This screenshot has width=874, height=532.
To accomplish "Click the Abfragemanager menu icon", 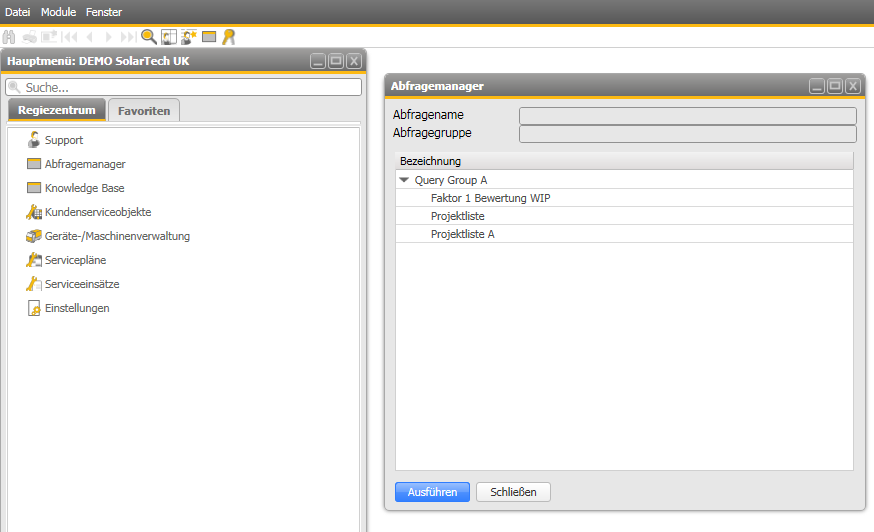I will click(34, 163).
